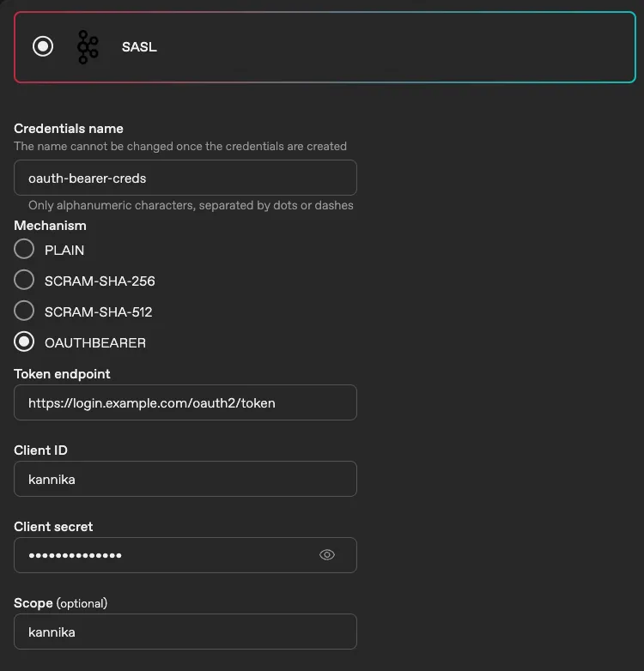Click the Client secret password field
The image size is (644, 671).
(x=163, y=555)
